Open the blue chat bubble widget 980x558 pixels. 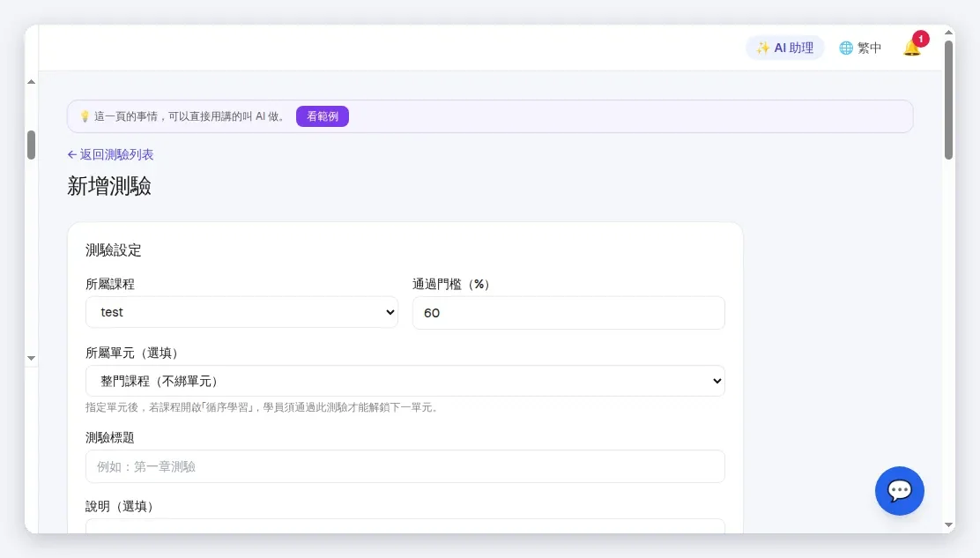[900, 491]
